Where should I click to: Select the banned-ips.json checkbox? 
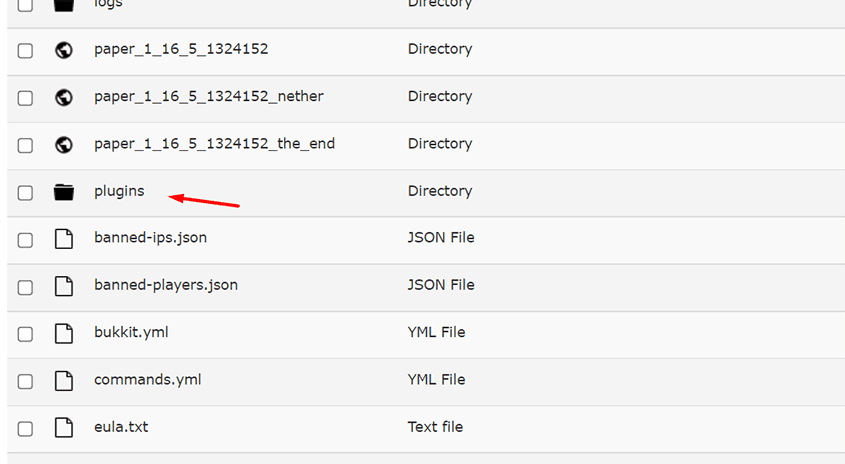coord(25,240)
